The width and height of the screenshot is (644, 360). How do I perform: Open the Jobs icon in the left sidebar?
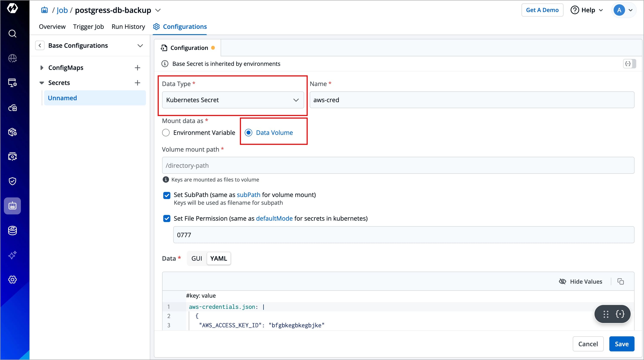12,206
